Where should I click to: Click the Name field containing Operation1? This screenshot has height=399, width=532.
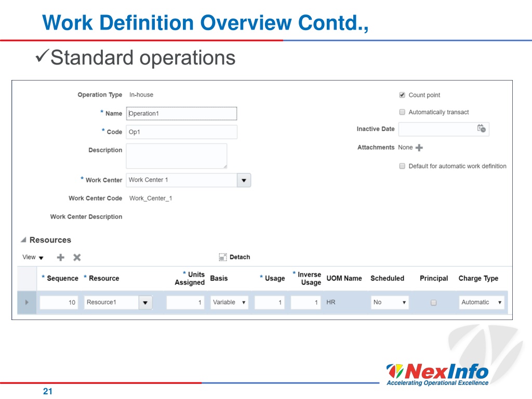[x=181, y=113]
